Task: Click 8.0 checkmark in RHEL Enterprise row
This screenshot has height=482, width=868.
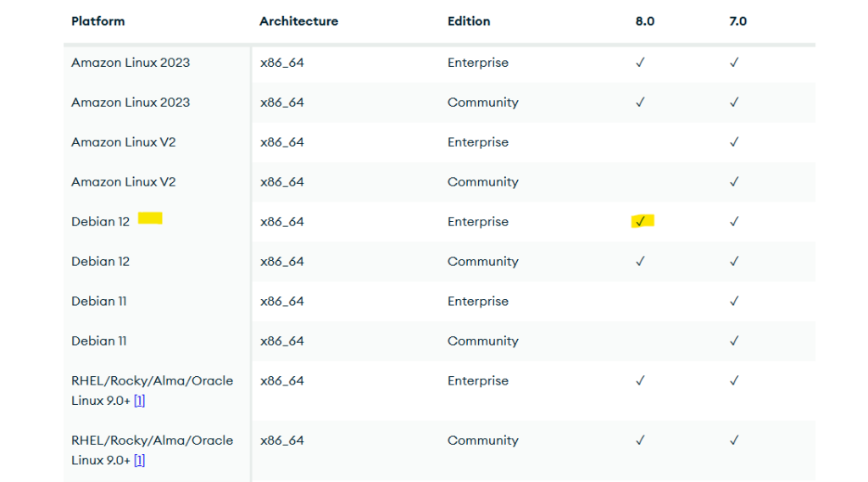Action: tap(641, 380)
